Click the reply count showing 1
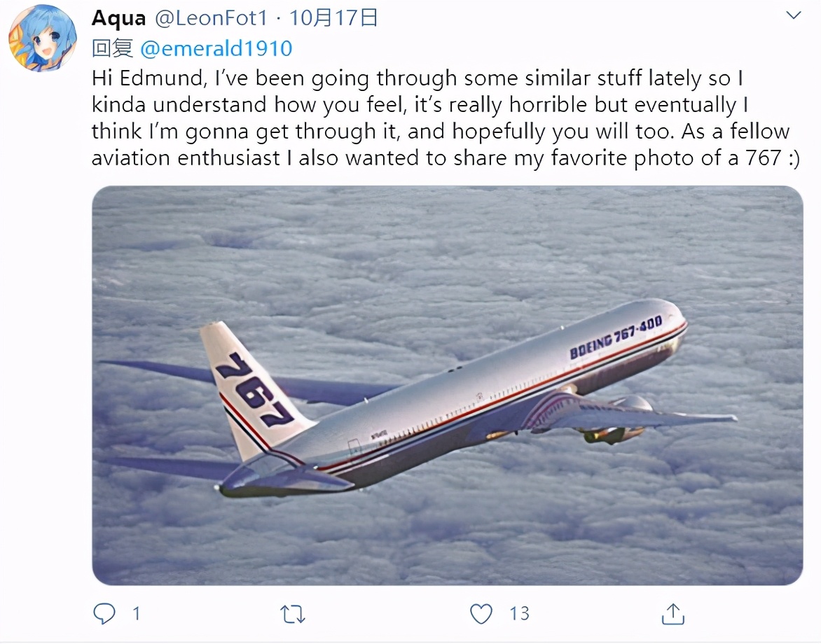Image resolution: width=821 pixels, height=644 pixels. point(136,613)
